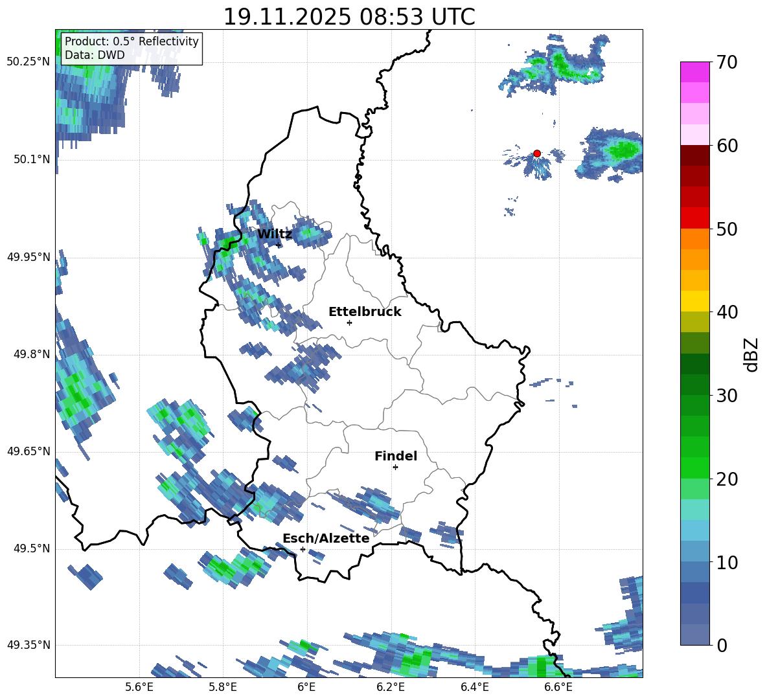Screen dimensions: 767x700
Task: Click the Ettelbruck station cross marker
Action: tap(349, 322)
